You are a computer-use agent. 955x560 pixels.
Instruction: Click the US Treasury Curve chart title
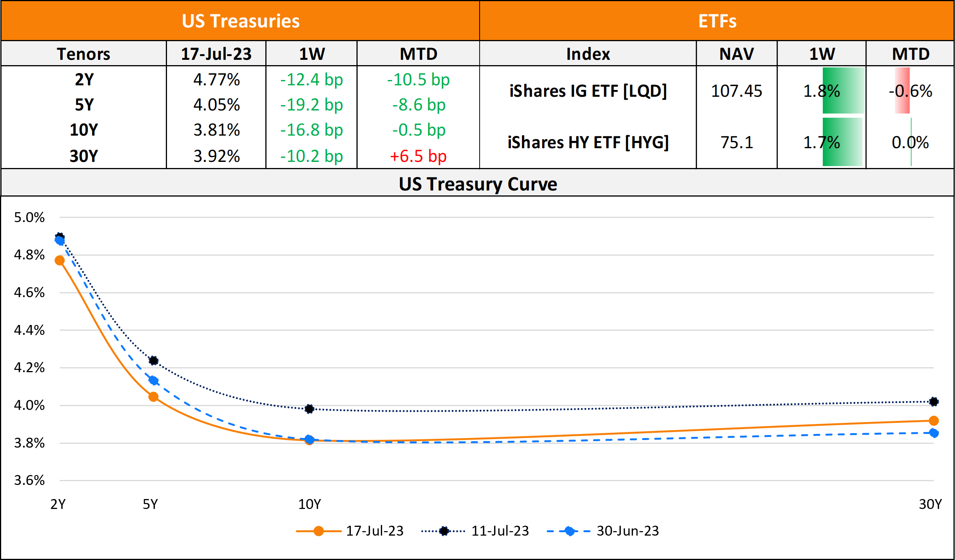478,184
